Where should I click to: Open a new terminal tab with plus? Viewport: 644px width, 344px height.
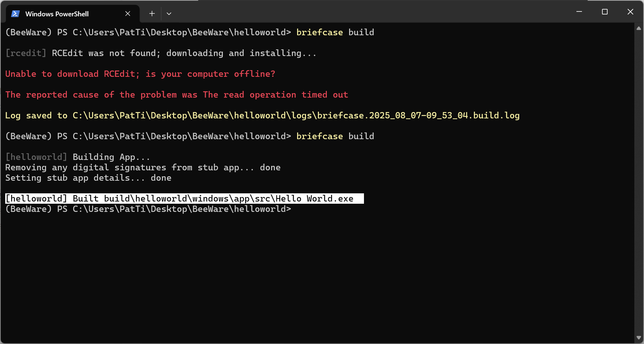152,14
